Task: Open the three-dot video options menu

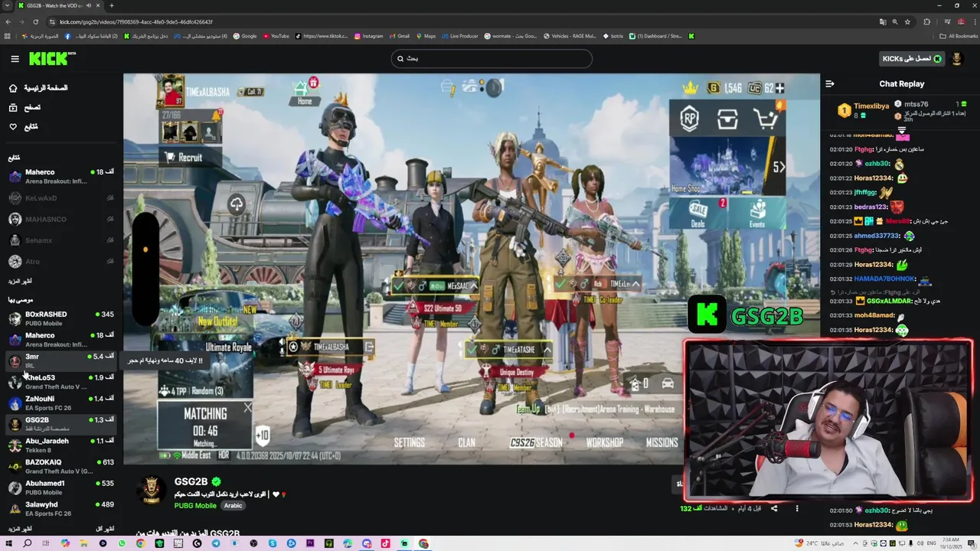Action: (797, 508)
